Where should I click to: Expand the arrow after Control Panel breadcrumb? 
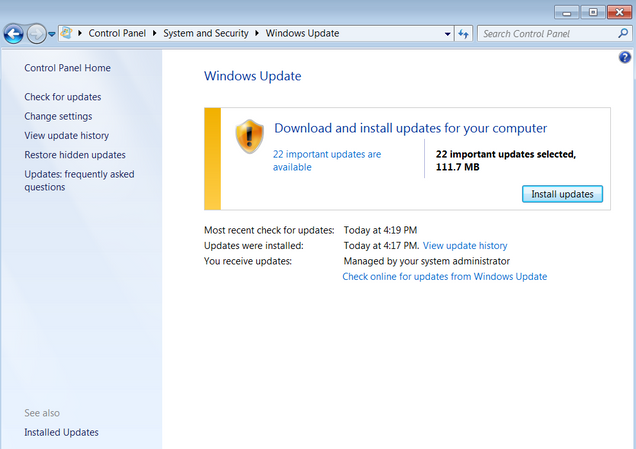pyautogui.click(x=155, y=33)
